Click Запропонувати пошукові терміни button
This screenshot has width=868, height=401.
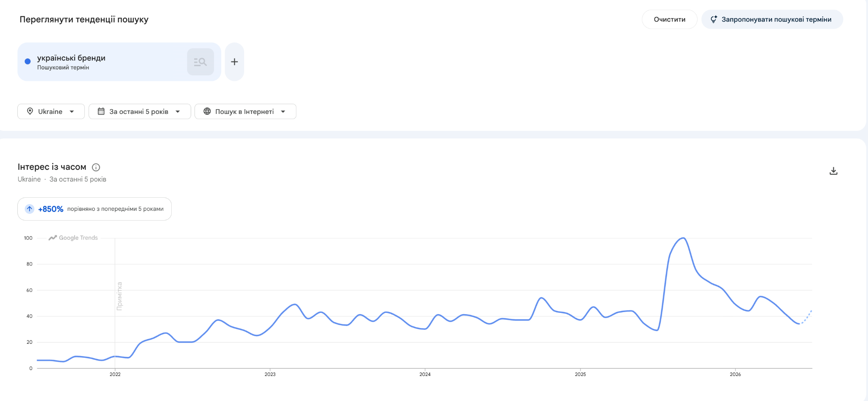point(772,19)
